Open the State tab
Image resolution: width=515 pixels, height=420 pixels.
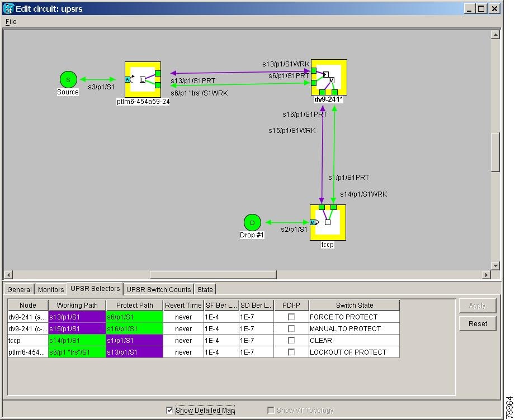[x=205, y=289]
